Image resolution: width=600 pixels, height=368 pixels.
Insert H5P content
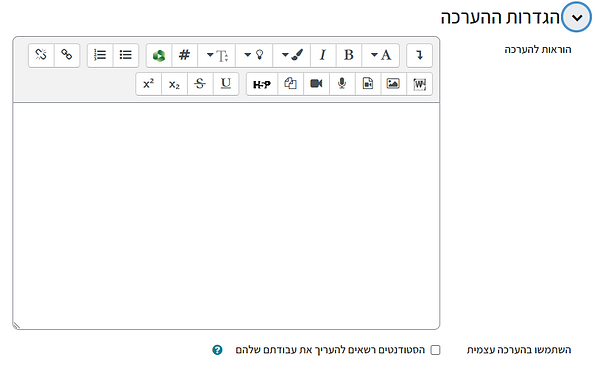tap(262, 84)
